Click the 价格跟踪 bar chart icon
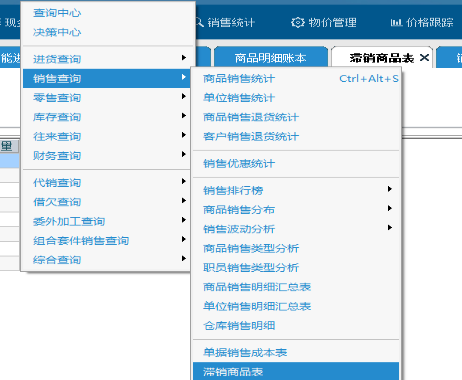Image resolution: width=462 pixels, height=380 pixels. pyautogui.click(x=396, y=23)
